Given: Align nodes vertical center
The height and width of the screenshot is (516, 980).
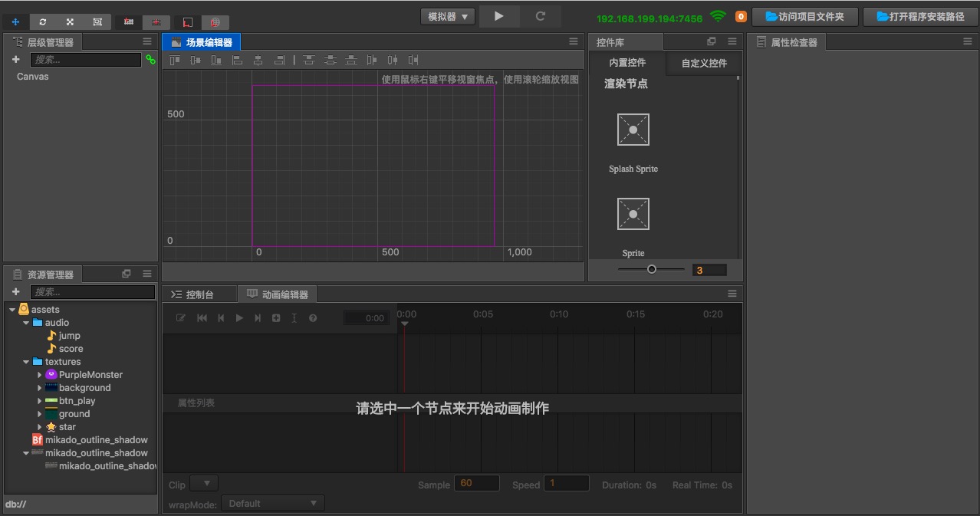Looking at the screenshot, I should (x=196, y=60).
